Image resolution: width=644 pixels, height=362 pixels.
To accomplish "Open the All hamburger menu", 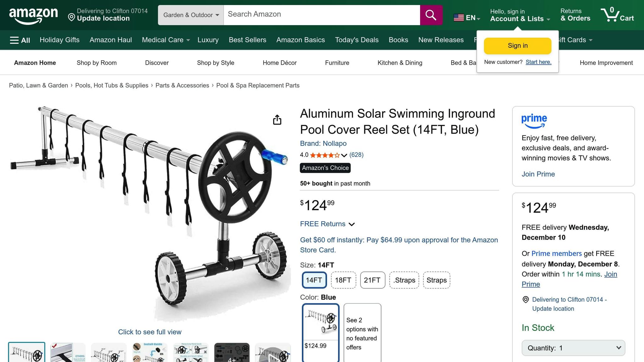I will point(20,40).
